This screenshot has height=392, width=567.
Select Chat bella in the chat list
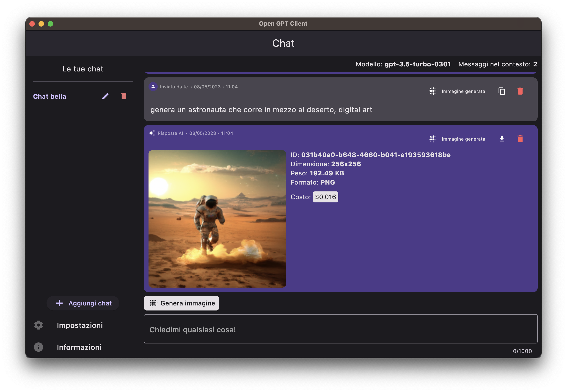tap(50, 96)
